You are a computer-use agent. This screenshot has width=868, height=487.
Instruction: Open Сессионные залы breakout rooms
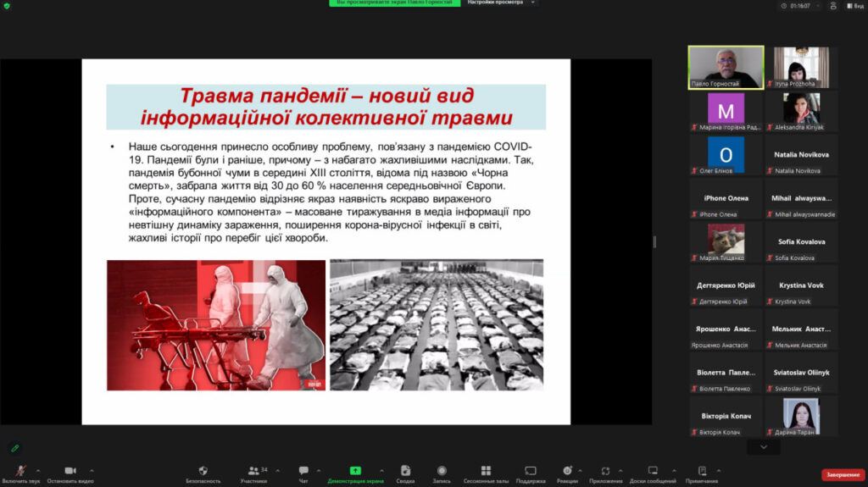pos(486,471)
